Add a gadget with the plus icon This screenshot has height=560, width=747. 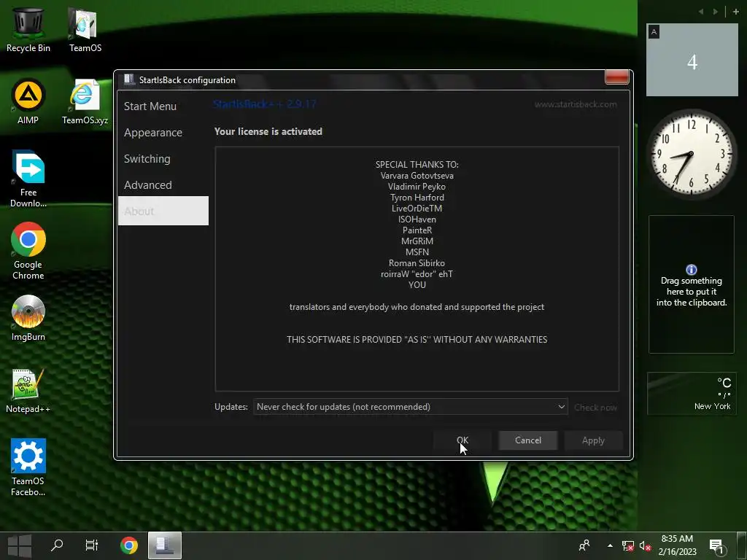coord(735,12)
